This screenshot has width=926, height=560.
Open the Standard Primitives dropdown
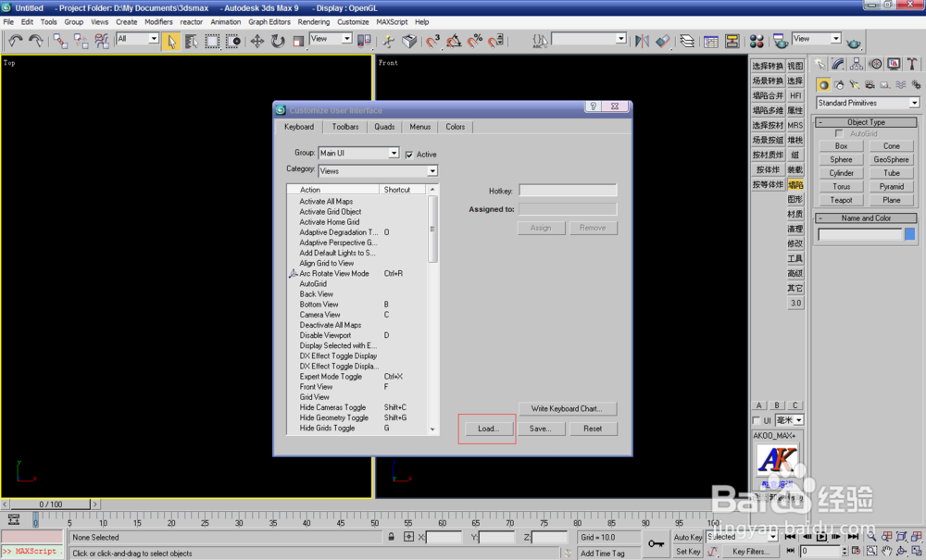point(868,103)
